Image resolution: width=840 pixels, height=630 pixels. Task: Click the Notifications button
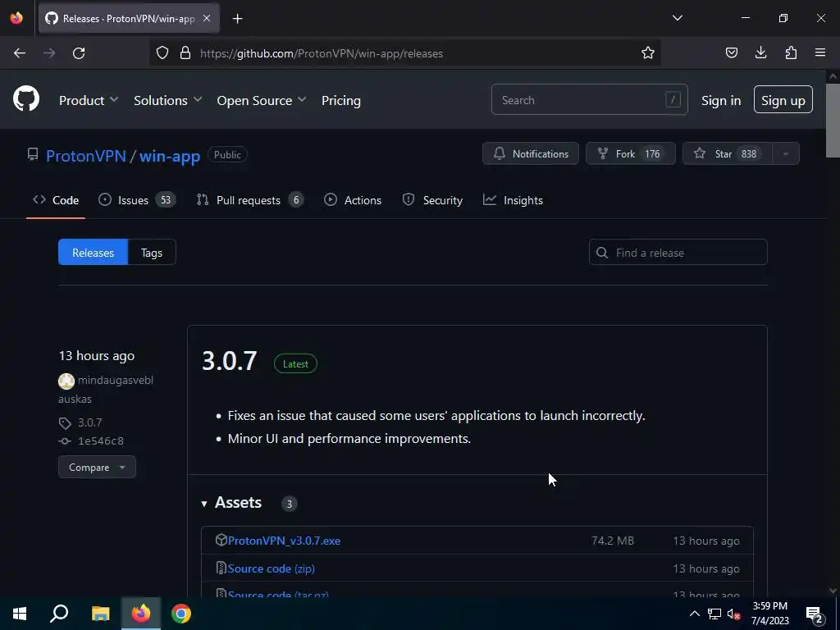pyautogui.click(x=531, y=153)
